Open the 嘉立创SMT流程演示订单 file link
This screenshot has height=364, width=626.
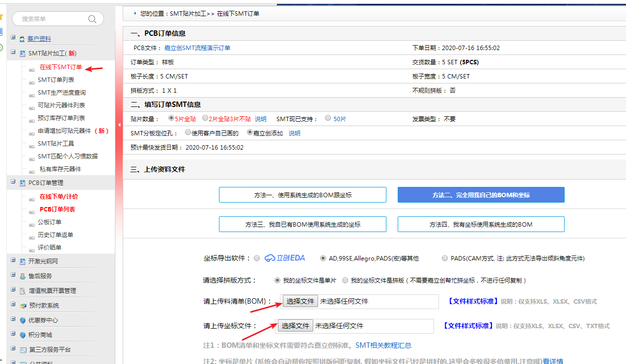[x=197, y=48]
